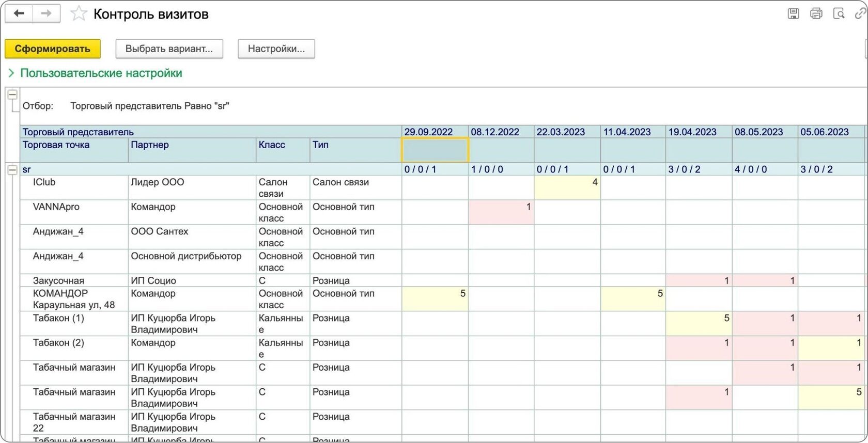868x443 pixels.
Task: Add report to favorites with star icon
Action: [x=79, y=14]
